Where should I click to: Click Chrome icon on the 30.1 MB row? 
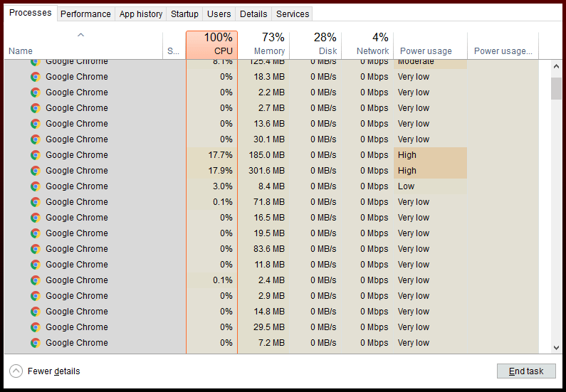(x=35, y=139)
